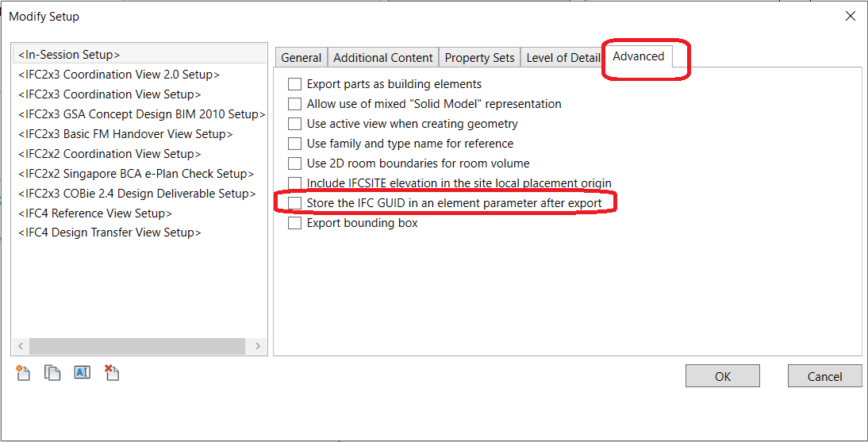Enable Export parts as building elements
Image resolution: width=868 pixels, height=442 pixels.
295,84
